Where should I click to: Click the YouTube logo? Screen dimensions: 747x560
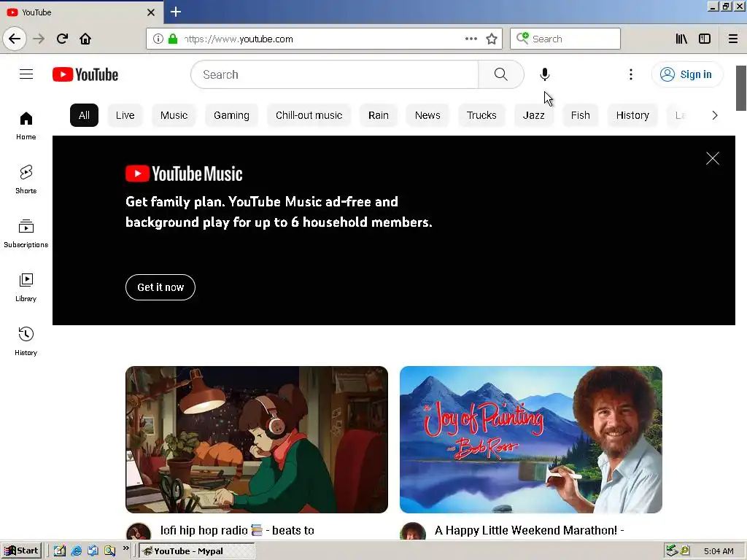click(85, 74)
